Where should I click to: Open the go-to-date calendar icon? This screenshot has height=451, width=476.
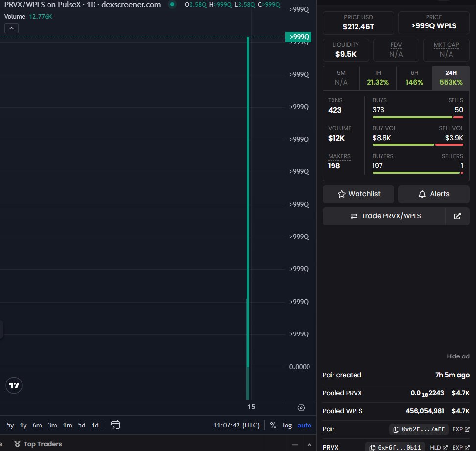116,425
